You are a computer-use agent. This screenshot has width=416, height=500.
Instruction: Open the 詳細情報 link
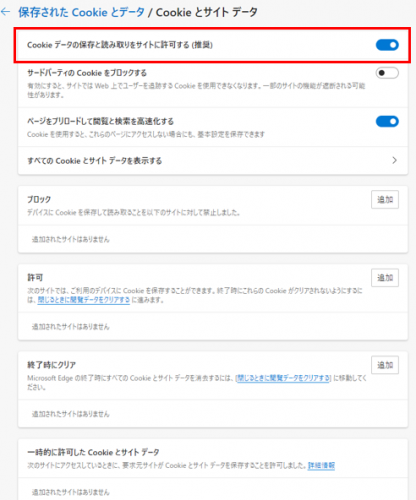tap(321, 465)
